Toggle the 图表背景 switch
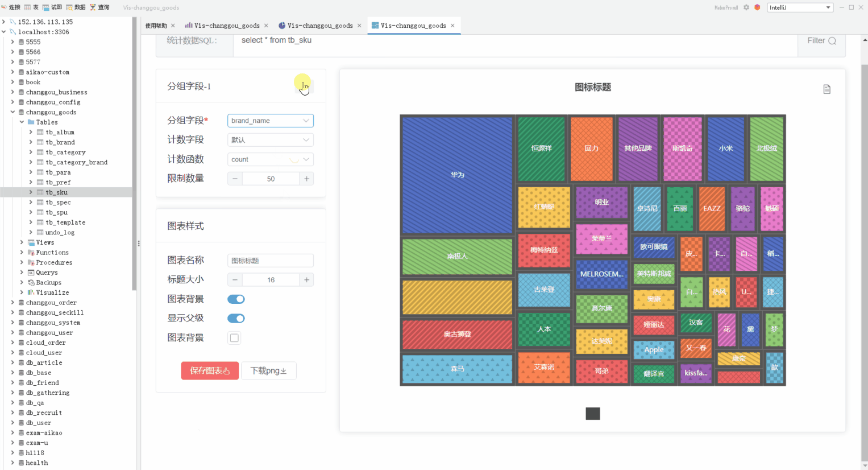868x470 pixels. tap(236, 299)
